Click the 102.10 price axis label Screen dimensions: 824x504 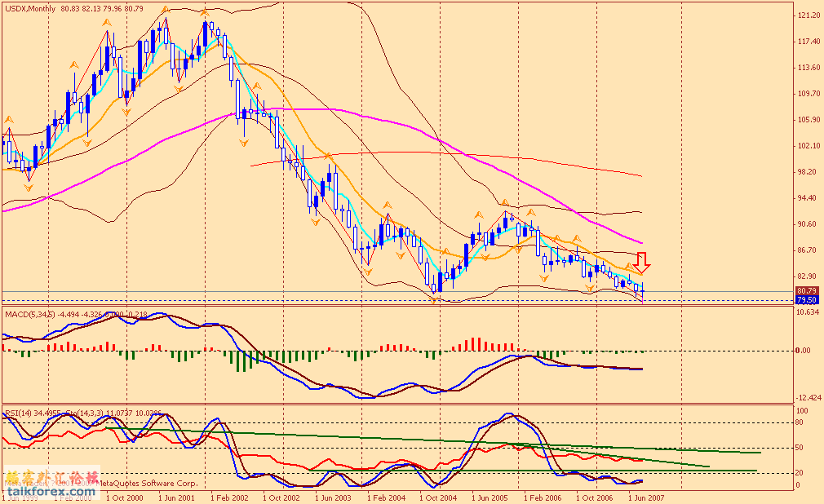[808, 146]
